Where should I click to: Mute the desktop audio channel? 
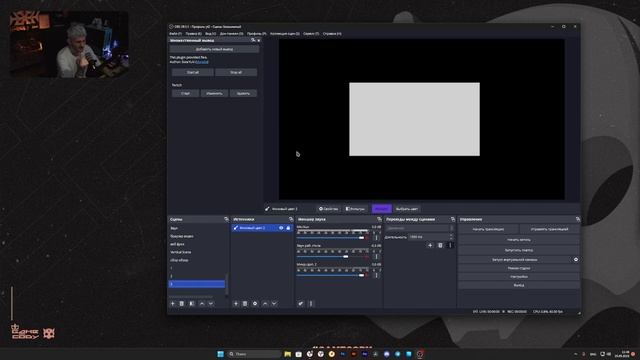tap(367, 257)
